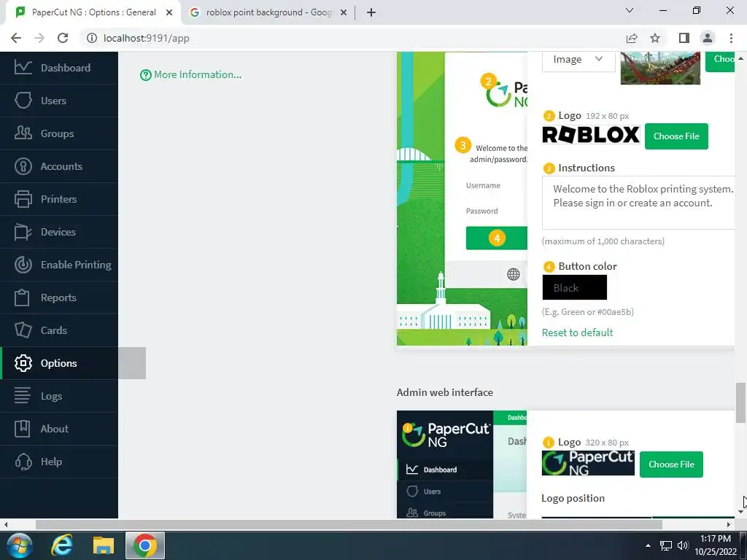Click the Black button color field
The image size is (747, 560).
575,287
